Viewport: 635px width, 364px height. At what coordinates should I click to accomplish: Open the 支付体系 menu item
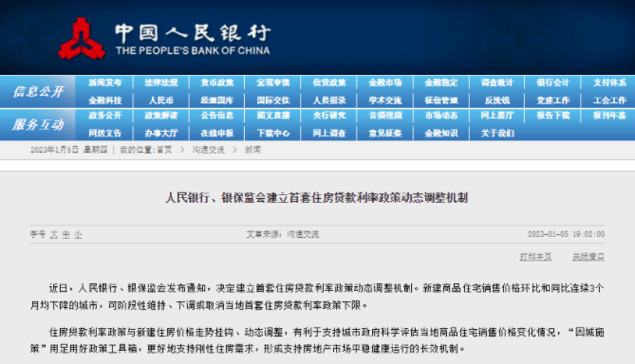pos(609,82)
